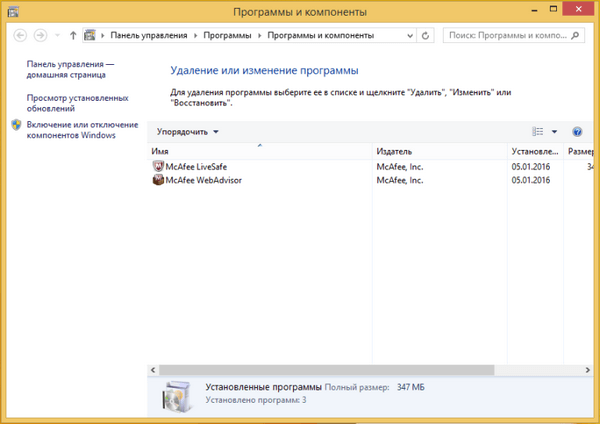Select 'Панель управления' breadcrumb
This screenshot has height=424, width=600.
[149, 35]
